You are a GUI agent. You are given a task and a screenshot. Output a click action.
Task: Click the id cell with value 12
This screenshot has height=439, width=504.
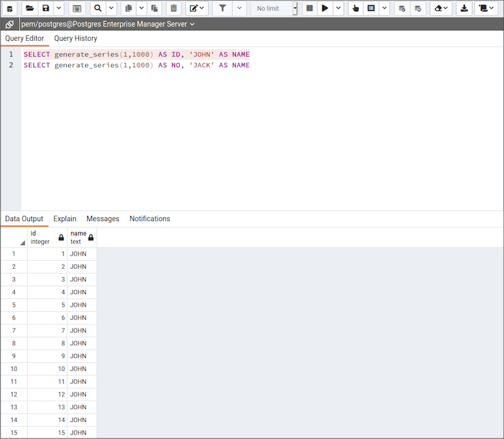click(47, 394)
